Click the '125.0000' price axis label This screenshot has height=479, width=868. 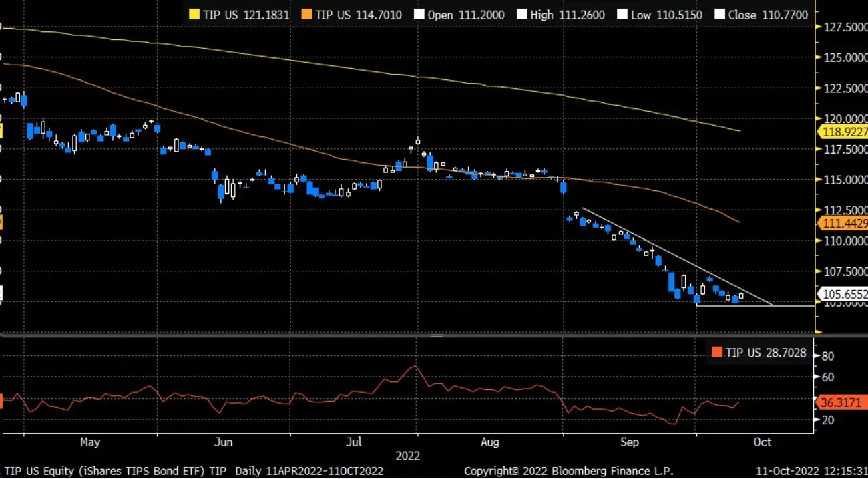(846, 57)
